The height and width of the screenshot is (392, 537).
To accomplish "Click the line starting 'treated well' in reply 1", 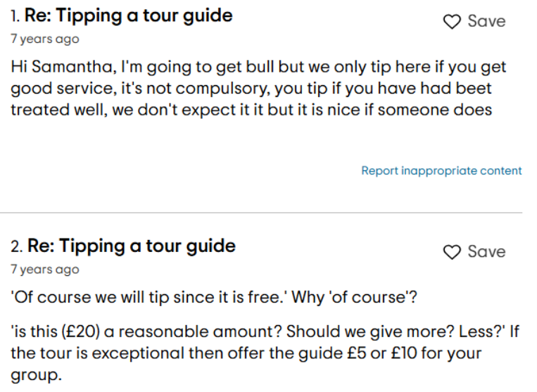I will 251,110.
